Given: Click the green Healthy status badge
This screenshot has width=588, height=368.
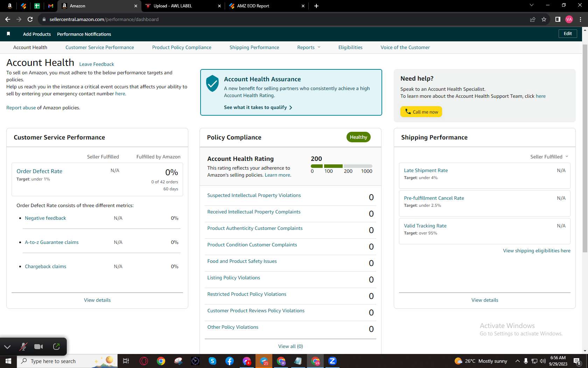Looking at the screenshot, I should click(x=358, y=137).
